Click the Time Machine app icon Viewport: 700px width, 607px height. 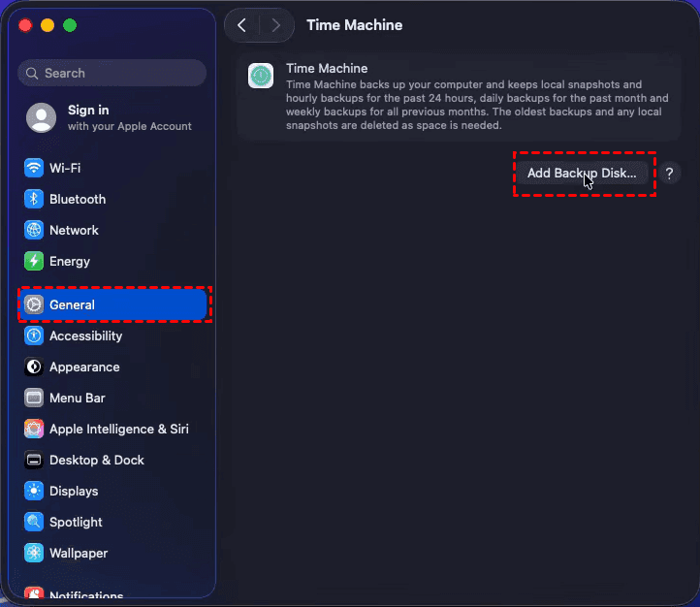pyautogui.click(x=261, y=76)
